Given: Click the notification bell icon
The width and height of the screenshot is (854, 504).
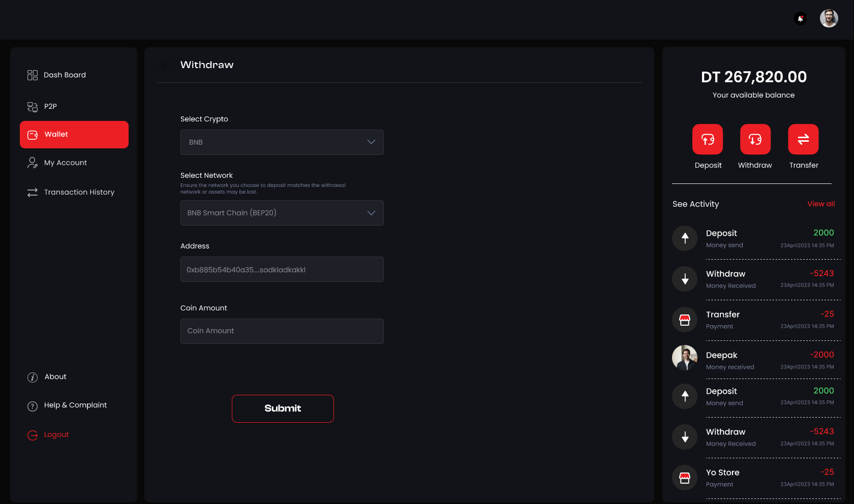Looking at the screenshot, I should (800, 19).
